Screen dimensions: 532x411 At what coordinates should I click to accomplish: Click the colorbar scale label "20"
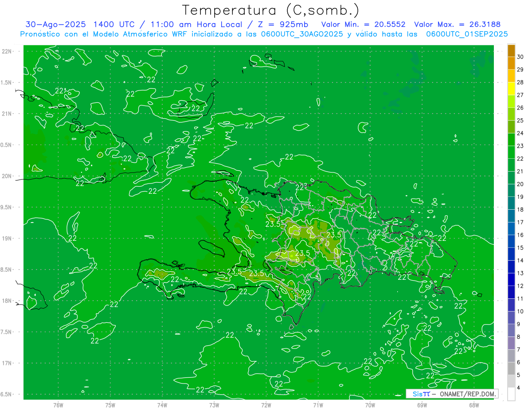[520, 184]
